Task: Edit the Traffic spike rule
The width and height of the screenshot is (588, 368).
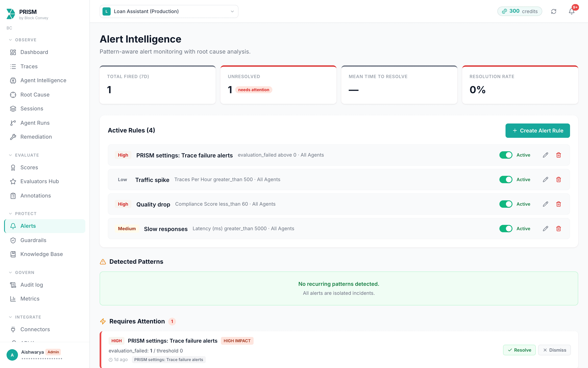Action: pyautogui.click(x=546, y=180)
